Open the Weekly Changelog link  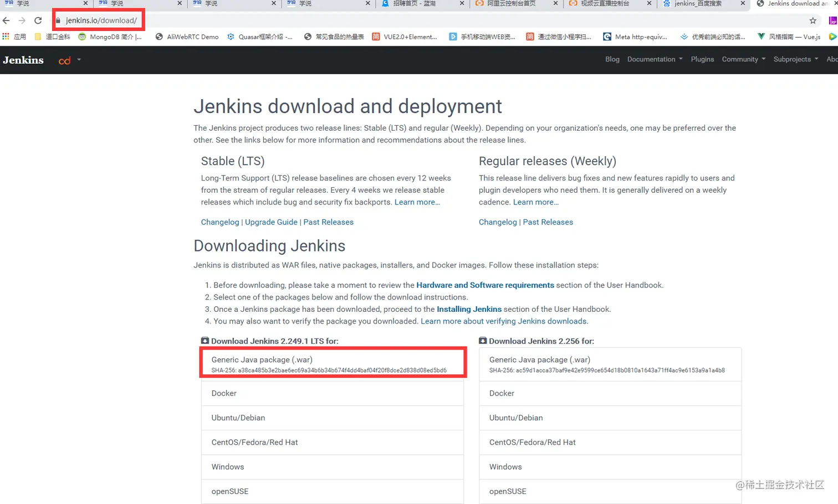pyautogui.click(x=498, y=222)
